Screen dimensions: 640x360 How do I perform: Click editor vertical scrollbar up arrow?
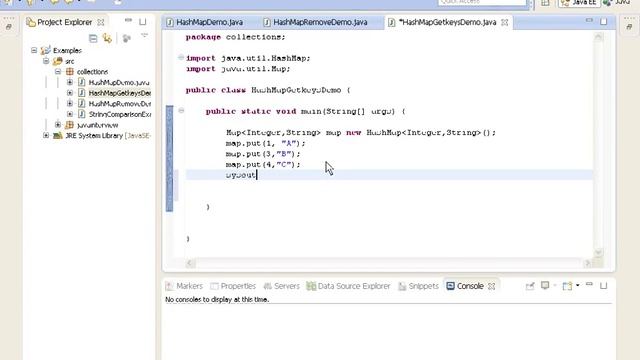pos(598,37)
